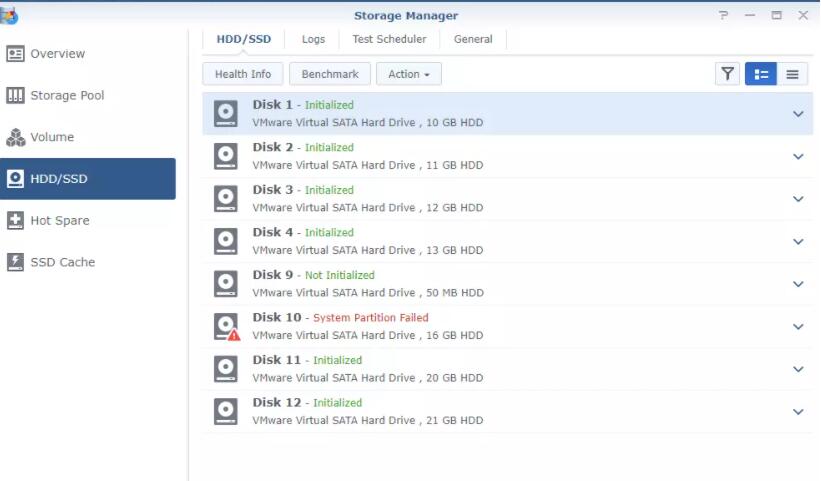Screen dimensions: 821x481
Task: Expand Disk 1 details chevron
Action: (798, 114)
